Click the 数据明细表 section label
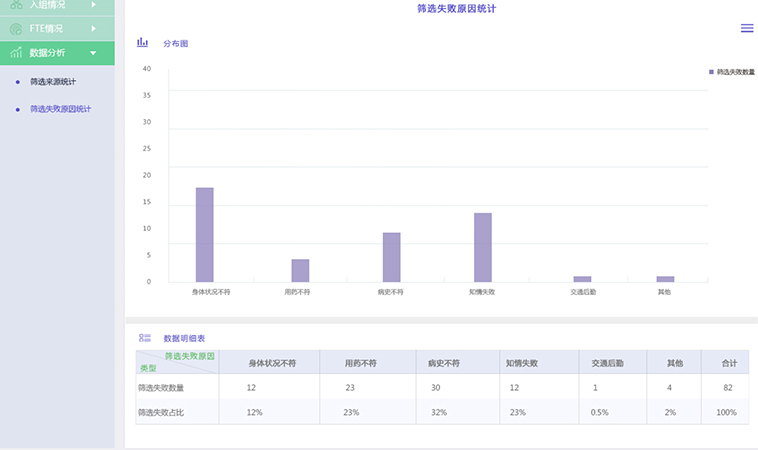Screen dimensions: 758x450 (x=184, y=339)
